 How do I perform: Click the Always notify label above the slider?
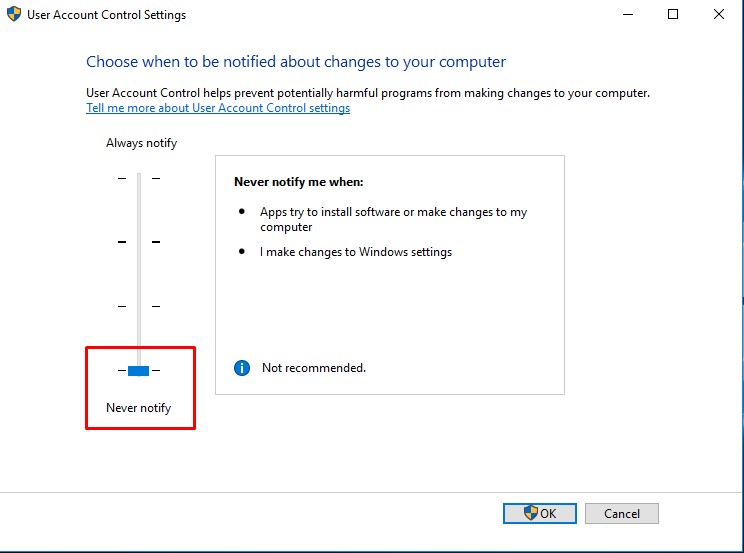(141, 143)
